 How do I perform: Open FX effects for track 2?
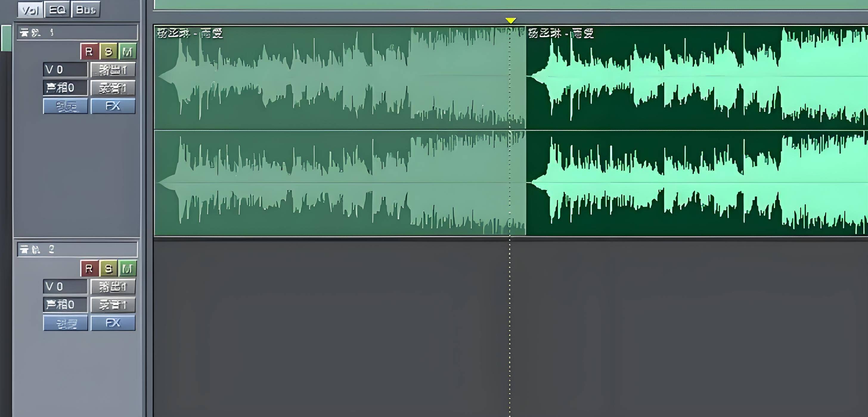[x=113, y=323]
